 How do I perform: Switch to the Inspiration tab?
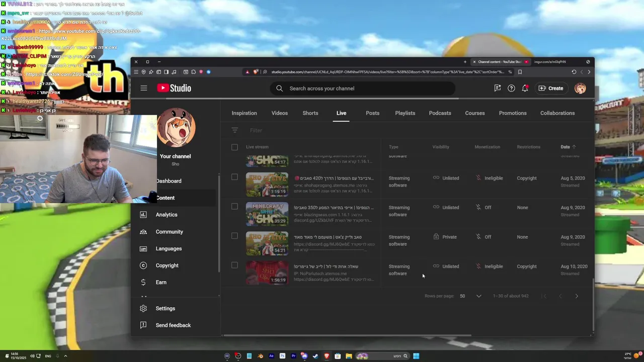point(244,113)
